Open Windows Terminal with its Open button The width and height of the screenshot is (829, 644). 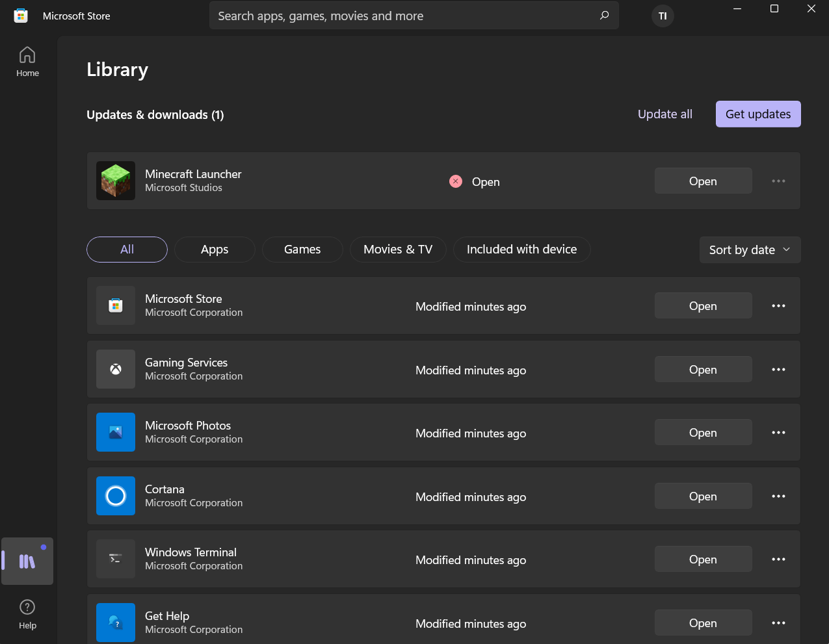(x=703, y=560)
